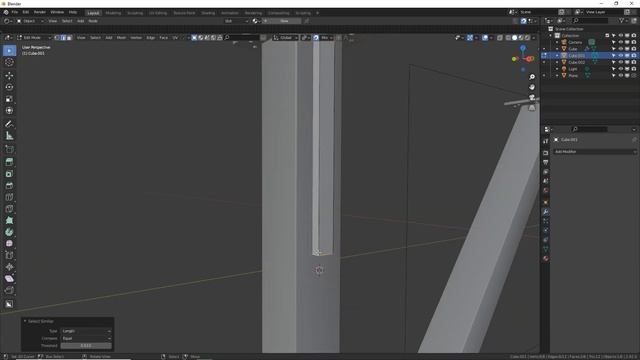Open the Render menu
This screenshot has width=640, height=360.
pyautogui.click(x=40, y=12)
